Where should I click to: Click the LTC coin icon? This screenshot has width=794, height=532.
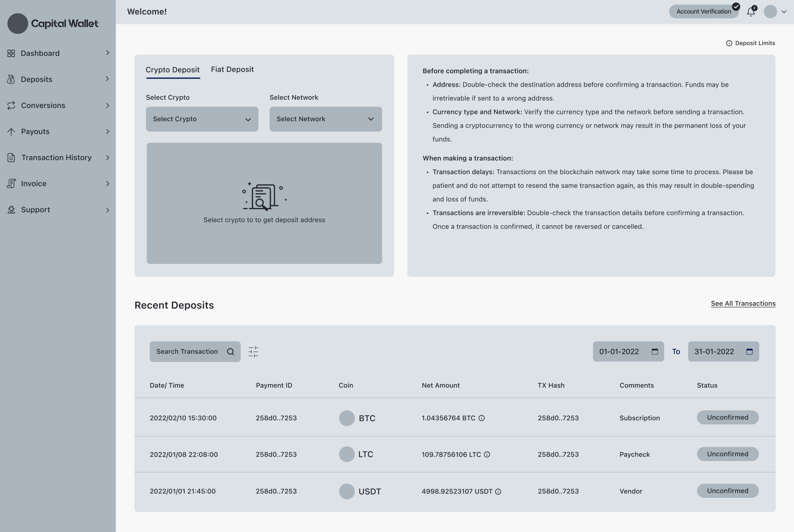pyautogui.click(x=347, y=454)
